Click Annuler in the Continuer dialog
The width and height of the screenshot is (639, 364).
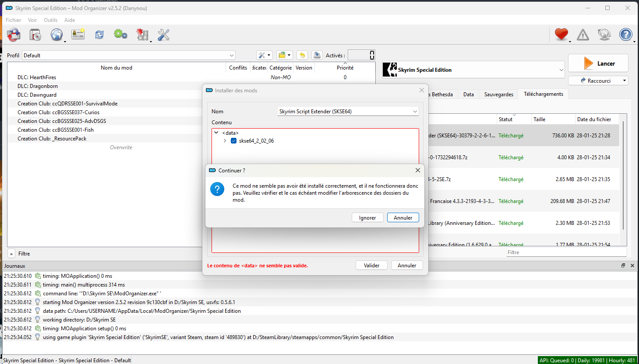point(403,217)
